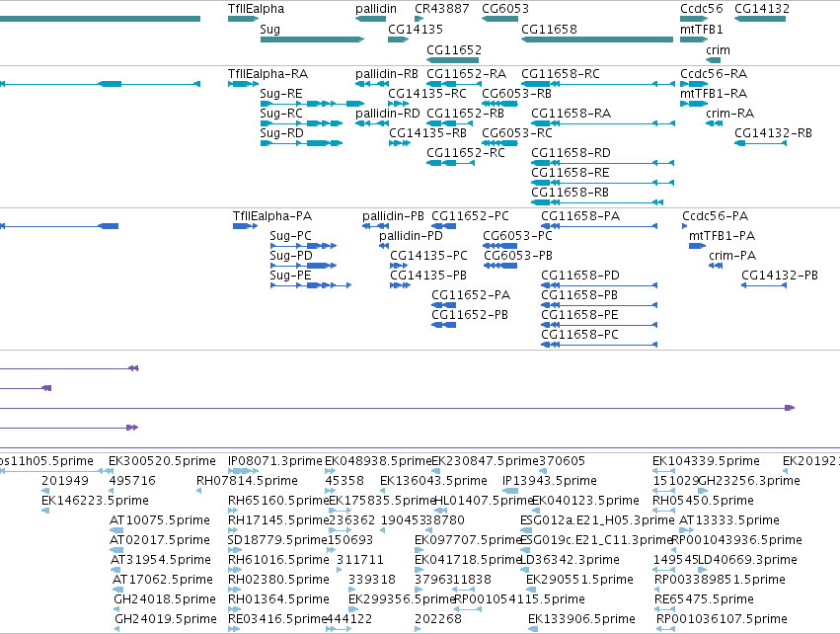Click transcript pallidin-RD

click(x=372, y=123)
